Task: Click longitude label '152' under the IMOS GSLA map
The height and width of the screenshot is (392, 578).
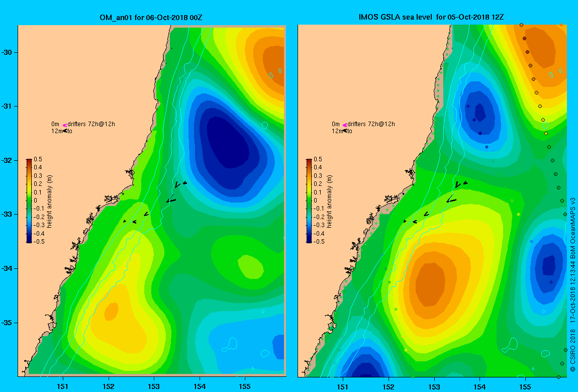Action: pos(389,386)
